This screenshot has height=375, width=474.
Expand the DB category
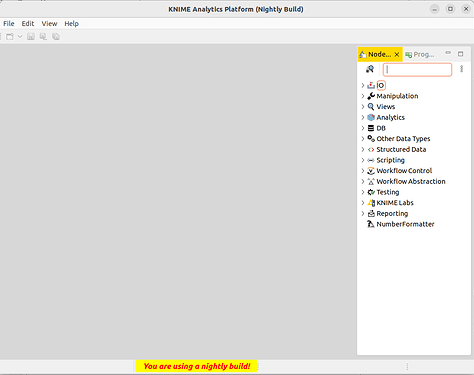click(363, 128)
